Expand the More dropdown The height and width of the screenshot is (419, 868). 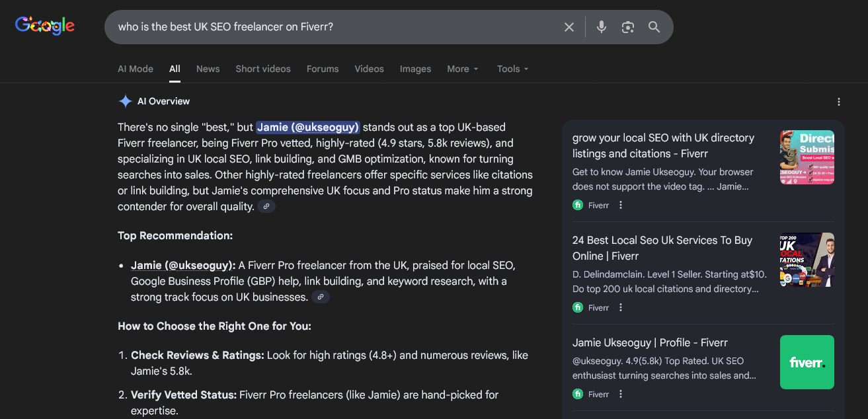462,69
